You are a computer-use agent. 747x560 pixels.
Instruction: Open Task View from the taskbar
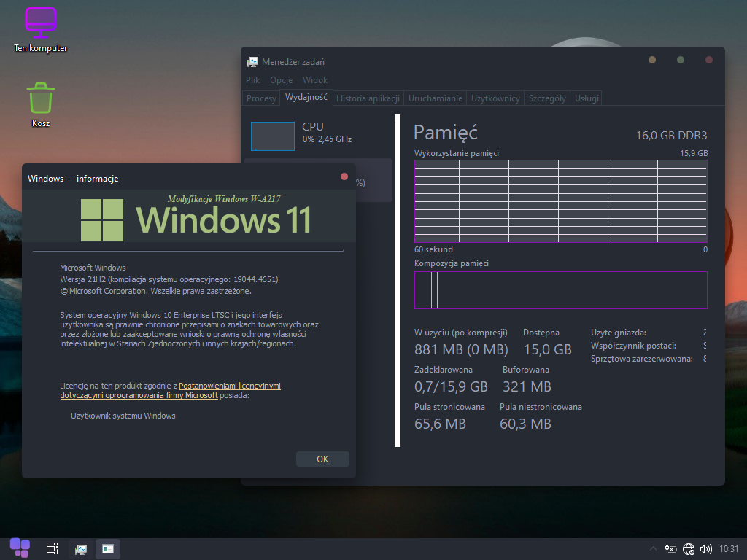tap(52, 549)
